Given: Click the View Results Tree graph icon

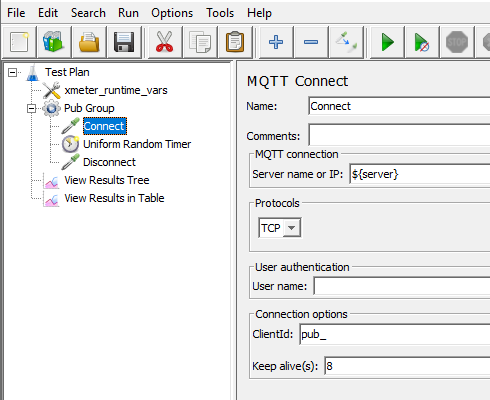Looking at the screenshot, I should click(x=52, y=181).
